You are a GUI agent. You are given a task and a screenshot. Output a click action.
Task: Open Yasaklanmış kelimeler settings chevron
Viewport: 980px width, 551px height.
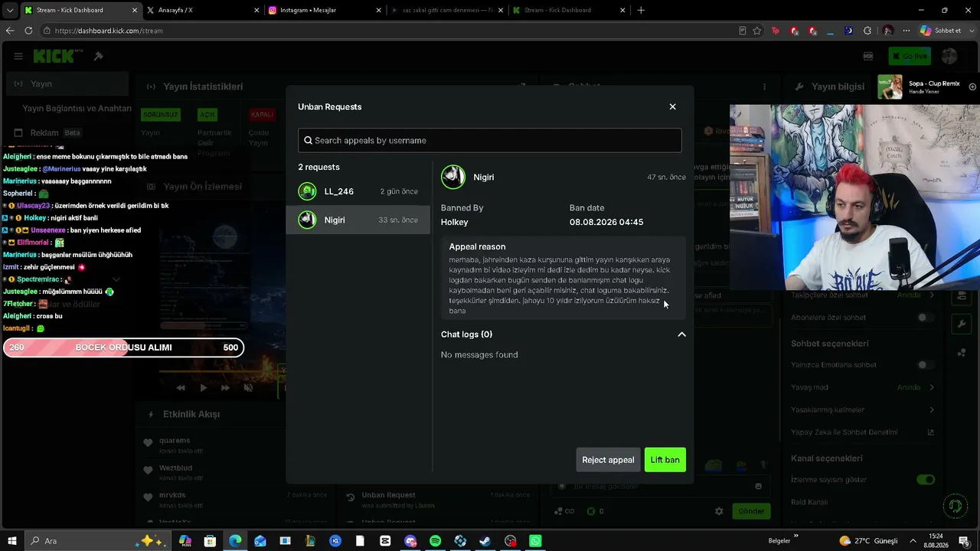pyautogui.click(x=932, y=409)
